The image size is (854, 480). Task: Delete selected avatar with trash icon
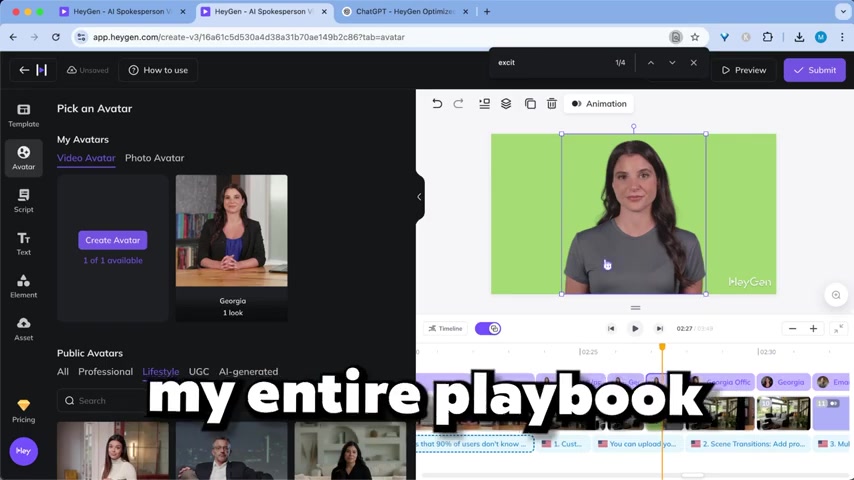(x=552, y=104)
